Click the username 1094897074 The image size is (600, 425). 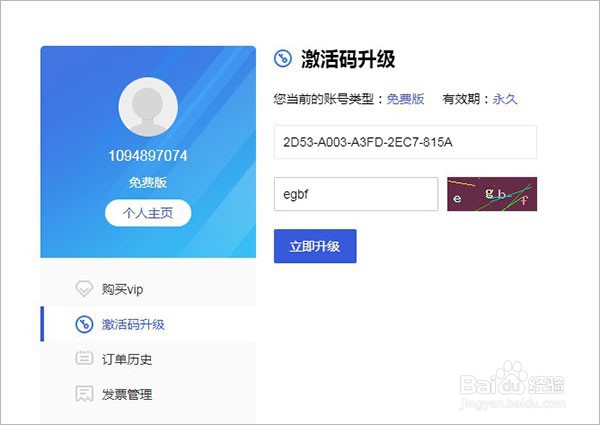[x=148, y=156]
